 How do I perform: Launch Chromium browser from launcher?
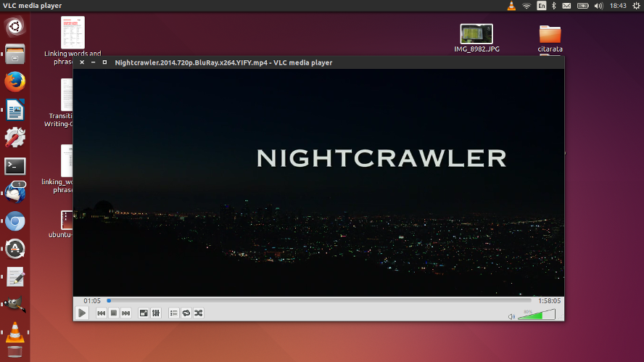coord(15,221)
